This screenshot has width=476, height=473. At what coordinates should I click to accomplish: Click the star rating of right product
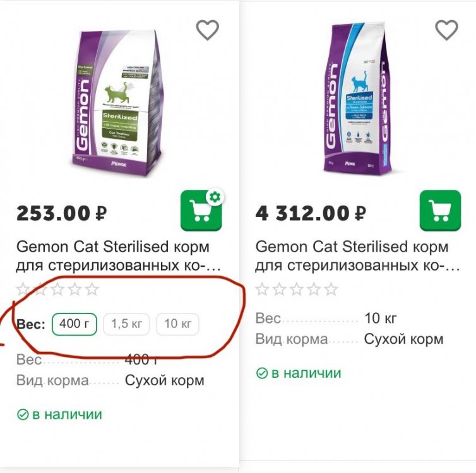[x=297, y=289]
